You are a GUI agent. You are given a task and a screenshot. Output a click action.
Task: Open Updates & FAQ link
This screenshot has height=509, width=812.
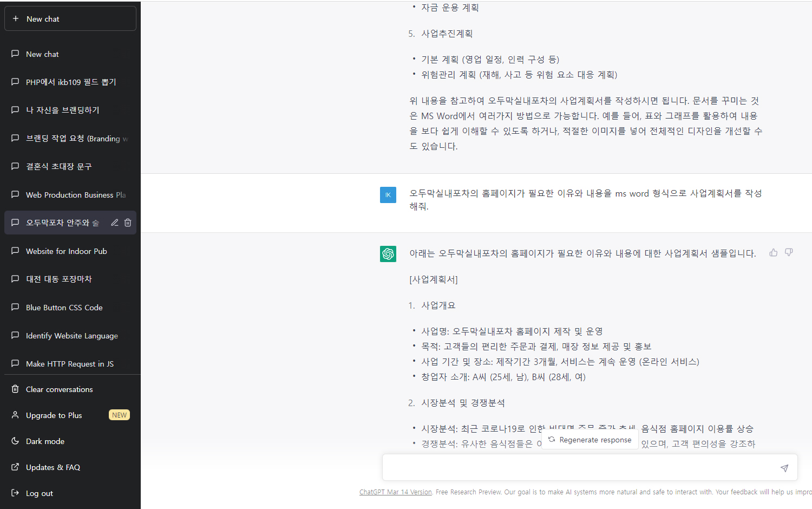click(53, 467)
